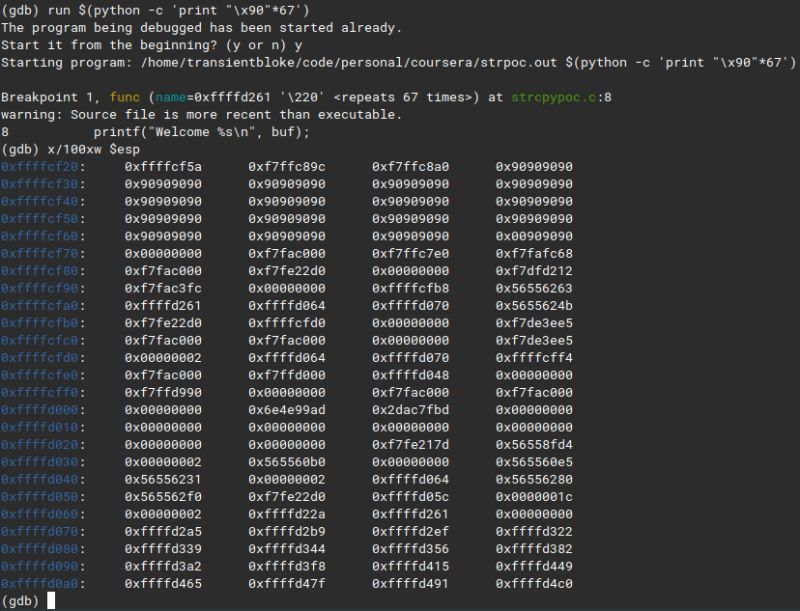Click the value 0xffffd048
The width and height of the screenshot is (800, 611).
tap(410, 375)
